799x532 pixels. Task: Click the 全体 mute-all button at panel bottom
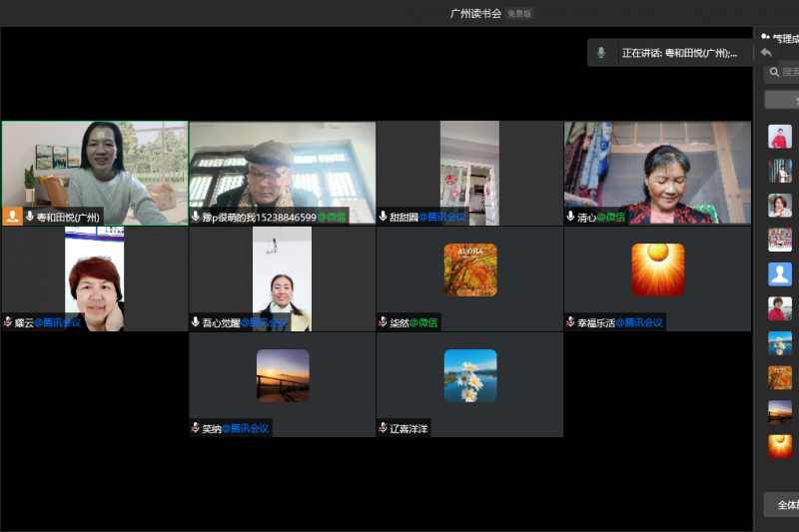[x=782, y=504]
